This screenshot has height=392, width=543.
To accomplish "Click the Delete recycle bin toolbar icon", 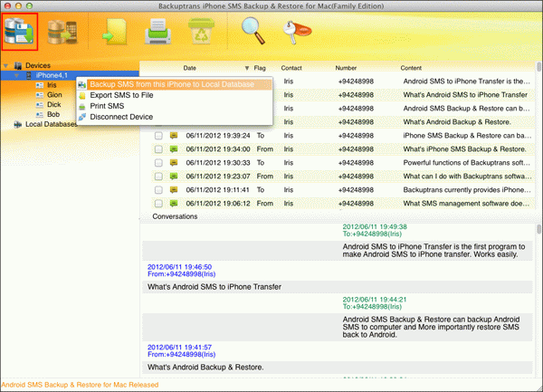I will point(201,31).
